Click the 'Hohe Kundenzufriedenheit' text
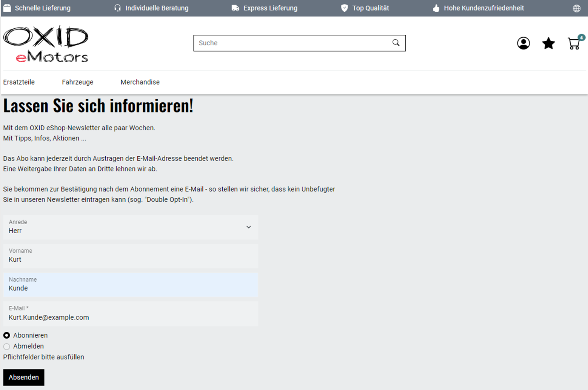The width and height of the screenshot is (588, 390). pyautogui.click(x=484, y=8)
